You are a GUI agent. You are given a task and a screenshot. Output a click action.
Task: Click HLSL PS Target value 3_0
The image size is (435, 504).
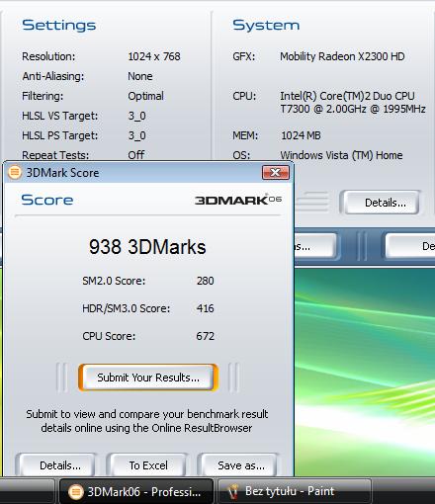tap(136, 135)
